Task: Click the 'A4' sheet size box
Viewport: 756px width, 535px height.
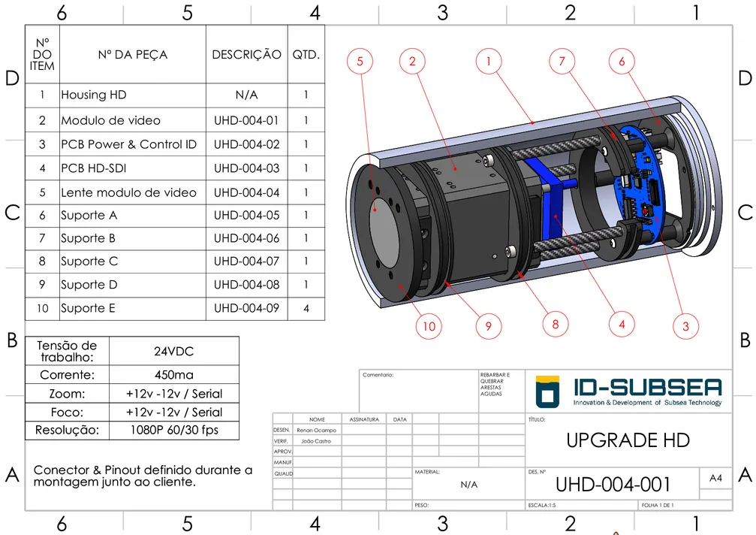Action: pos(715,478)
